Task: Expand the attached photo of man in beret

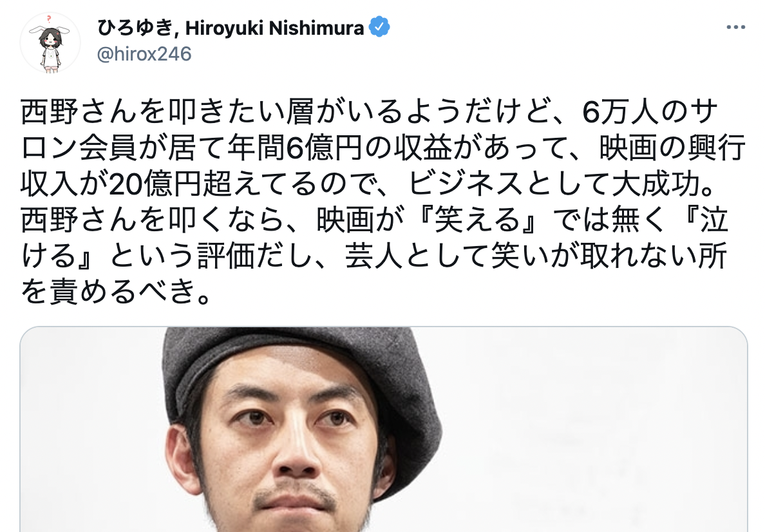Action: pos(384,430)
